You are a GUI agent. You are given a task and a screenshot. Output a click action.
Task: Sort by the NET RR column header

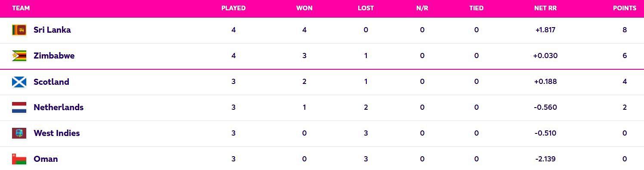545,8
